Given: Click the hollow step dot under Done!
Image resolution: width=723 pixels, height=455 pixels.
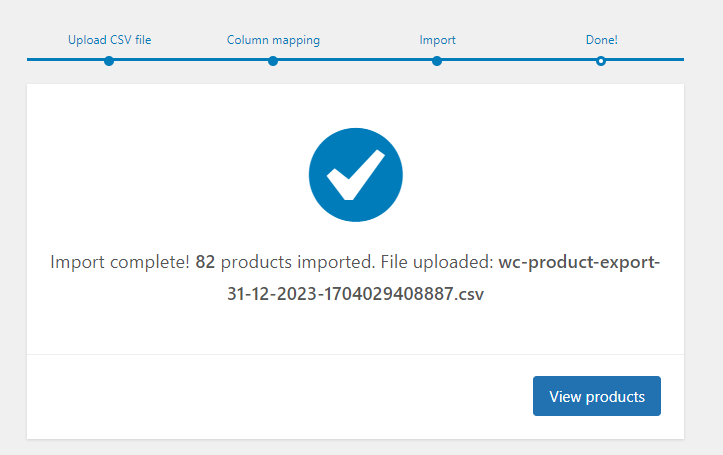Looking at the screenshot, I should click(x=601, y=61).
